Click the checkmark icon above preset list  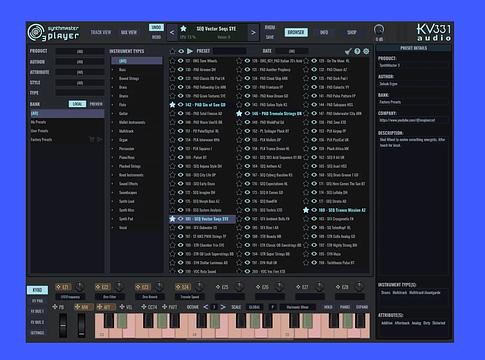[x=348, y=51]
